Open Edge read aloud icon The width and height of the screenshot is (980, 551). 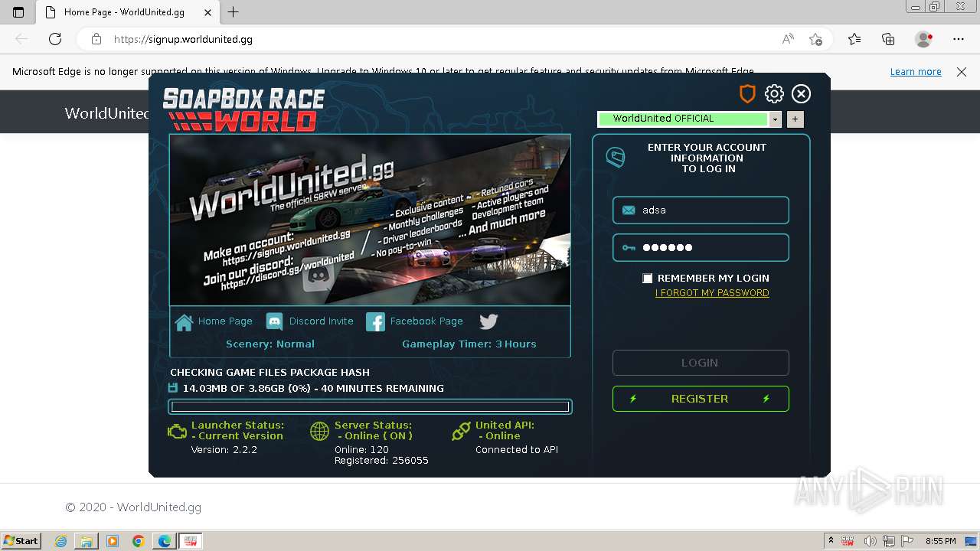[x=788, y=39]
